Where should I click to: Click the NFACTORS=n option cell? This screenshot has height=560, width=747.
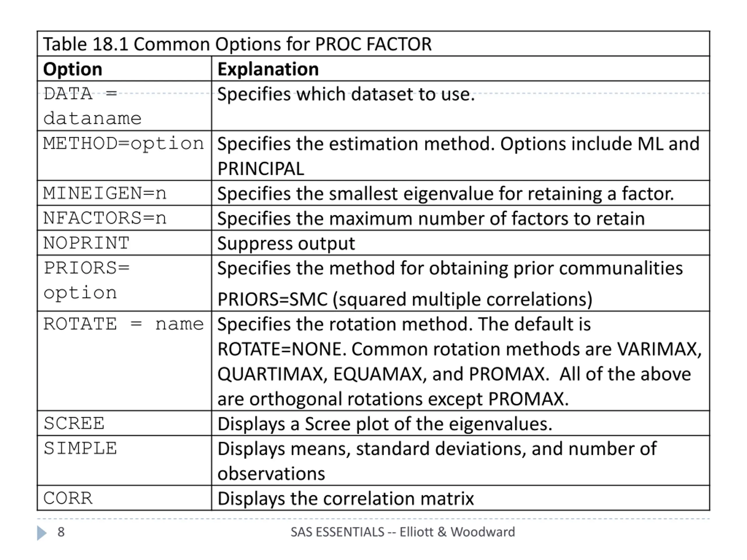pyautogui.click(x=124, y=218)
